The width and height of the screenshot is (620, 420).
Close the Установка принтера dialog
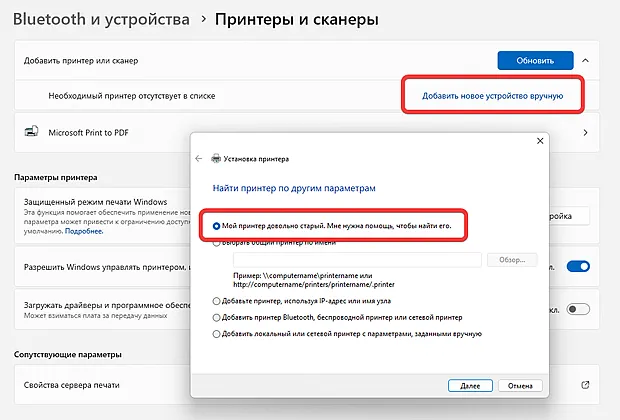pyautogui.click(x=540, y=141)
